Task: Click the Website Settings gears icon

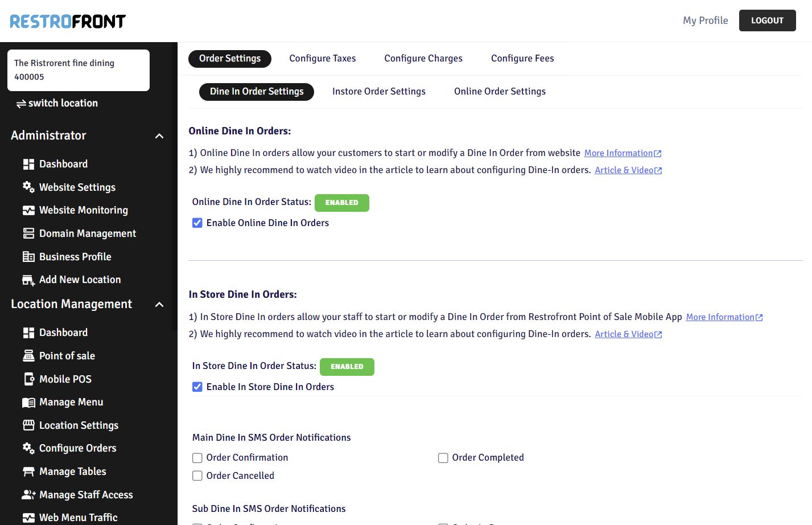Action: 28,187
